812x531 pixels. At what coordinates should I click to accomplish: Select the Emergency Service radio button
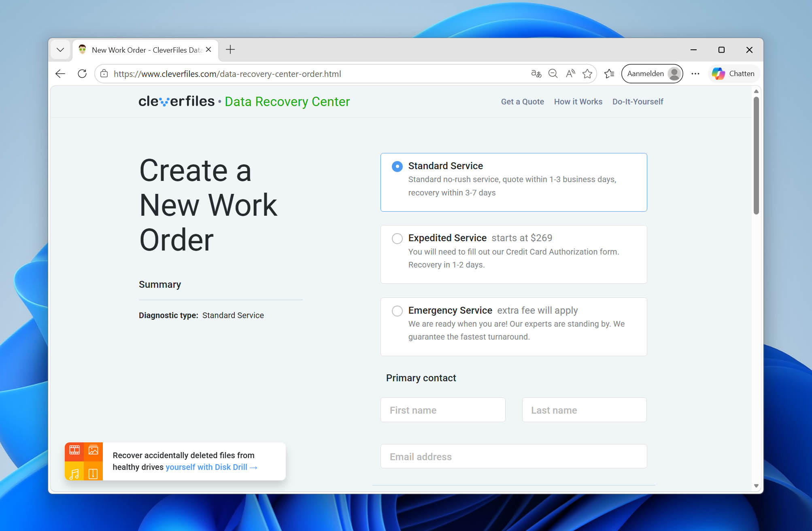pos(397,311)
